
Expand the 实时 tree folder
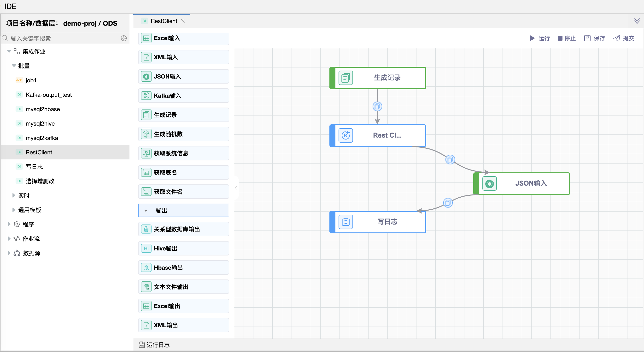[x=14, y=195]
